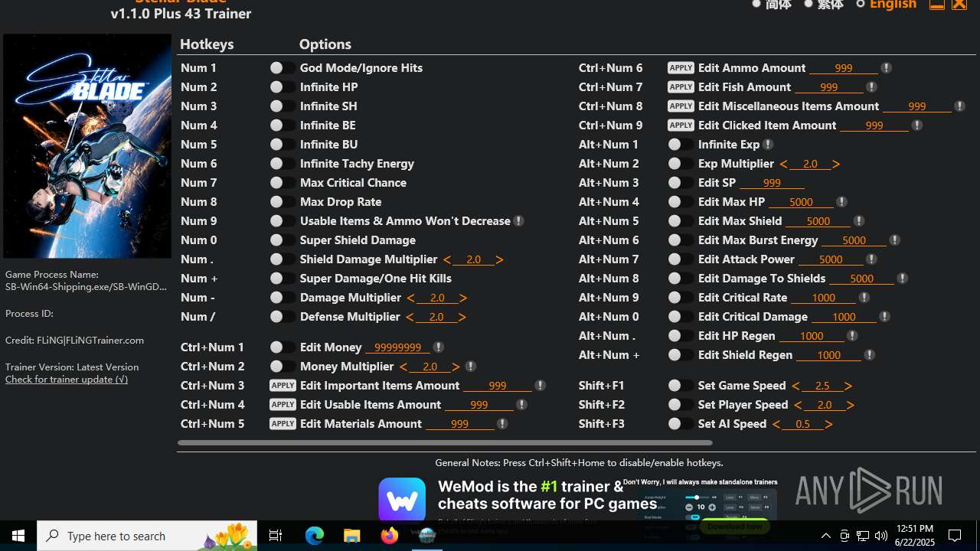The height and width of the screenshot is (551, 980).
Task: Show Infinite Exp info tooltip icon
Action: (x=768, y=145)
